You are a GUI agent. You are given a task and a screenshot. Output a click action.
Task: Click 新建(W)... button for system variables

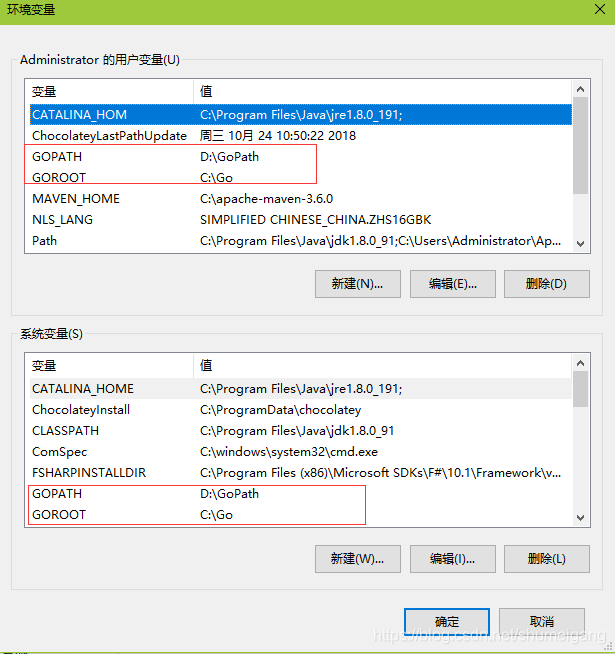tap(357, 558)
